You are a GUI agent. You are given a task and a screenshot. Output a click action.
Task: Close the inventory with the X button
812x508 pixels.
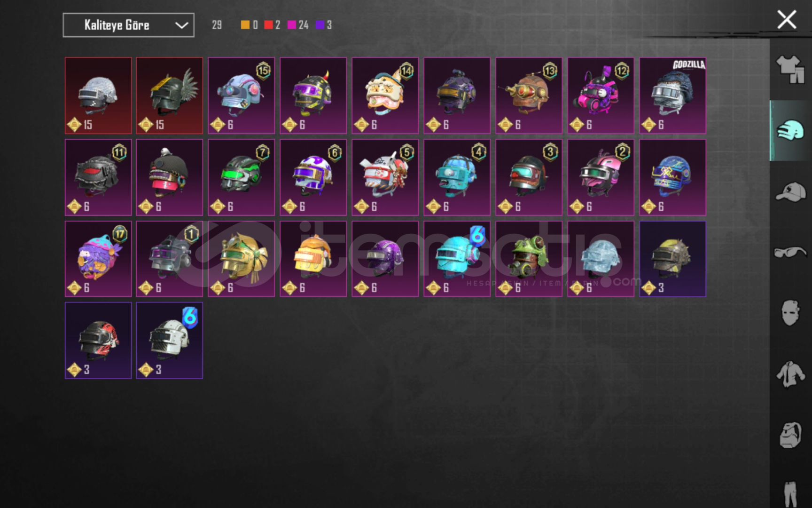tap(787, 20)
